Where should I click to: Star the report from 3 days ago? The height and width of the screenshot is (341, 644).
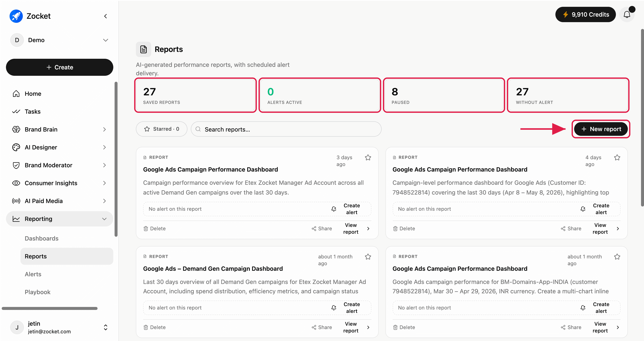pos(368,157)
